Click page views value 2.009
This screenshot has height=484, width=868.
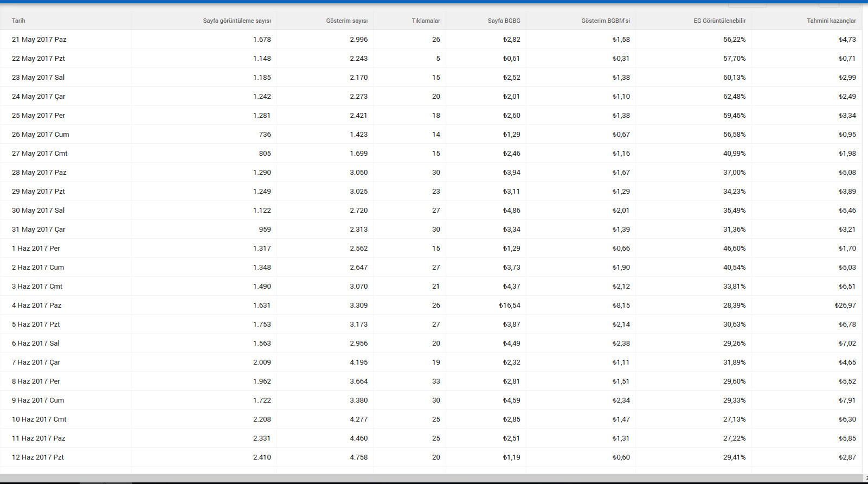(262, 362)
